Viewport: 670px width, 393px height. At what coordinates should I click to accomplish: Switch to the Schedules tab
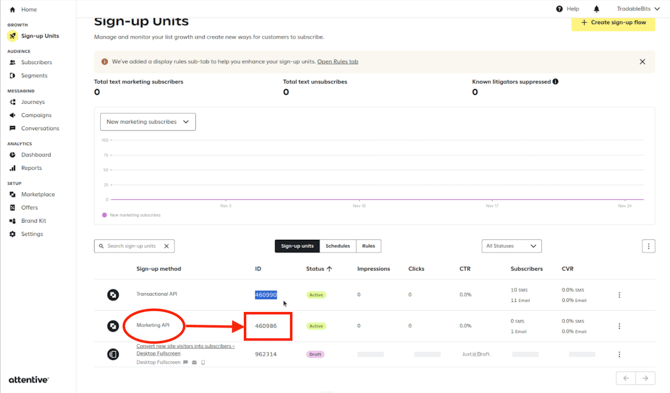pyautogui.click(x=338, y=246)
